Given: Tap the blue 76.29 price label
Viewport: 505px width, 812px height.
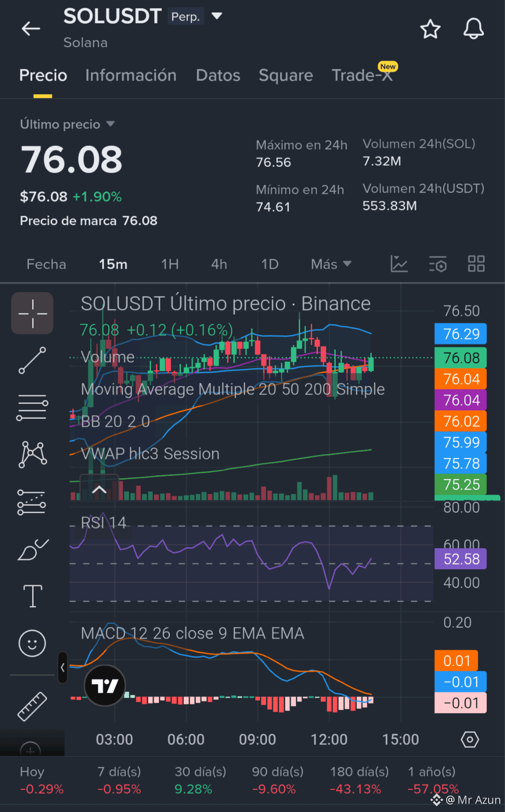Looking at the screenshot, I should coord(461,334).
